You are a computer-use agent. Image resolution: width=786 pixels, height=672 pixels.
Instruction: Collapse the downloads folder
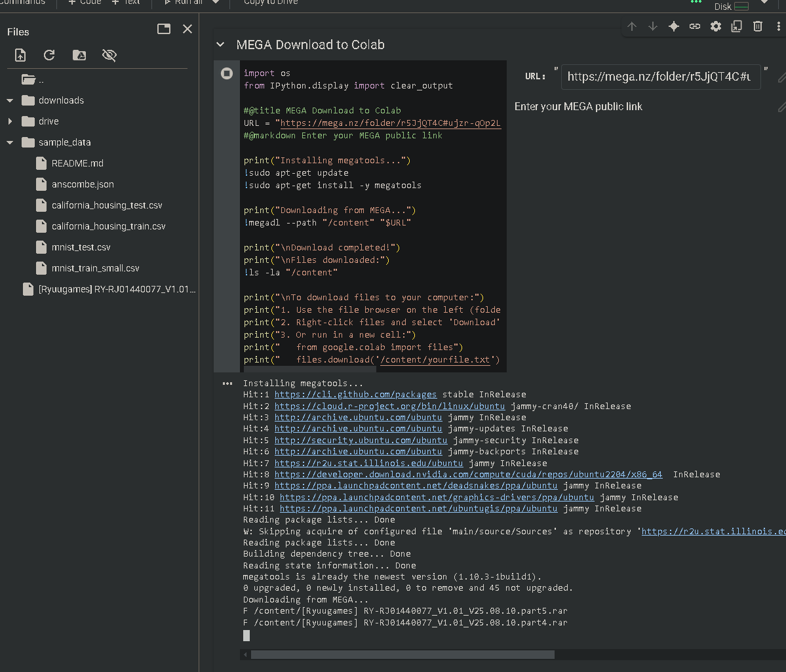tap(10, 100)
